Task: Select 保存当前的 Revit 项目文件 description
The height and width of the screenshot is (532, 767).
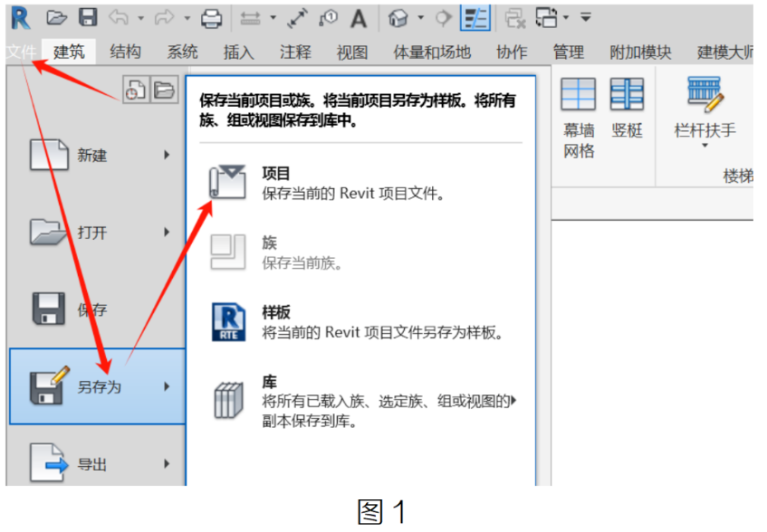Action: (353, 194)
